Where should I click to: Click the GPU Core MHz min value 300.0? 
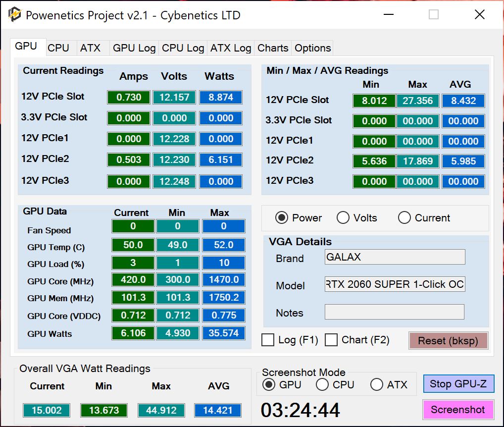tap(178, 279)
